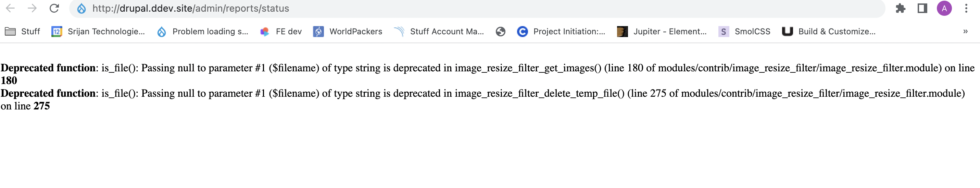Show more bookmarks with the chevron
Image resolution: width=980 pixels, height=188 pixels.
(x=965, y=32)
